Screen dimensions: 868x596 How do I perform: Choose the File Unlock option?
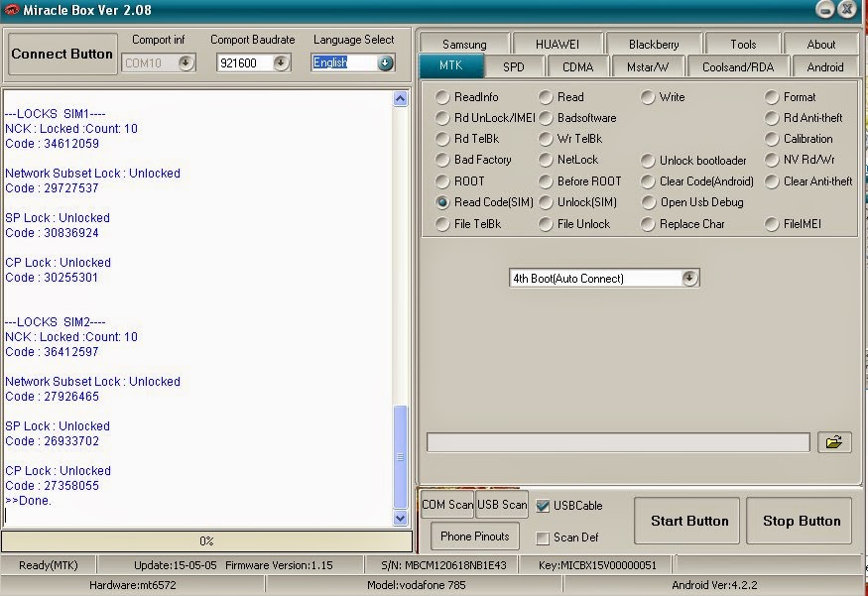point(546,224)
